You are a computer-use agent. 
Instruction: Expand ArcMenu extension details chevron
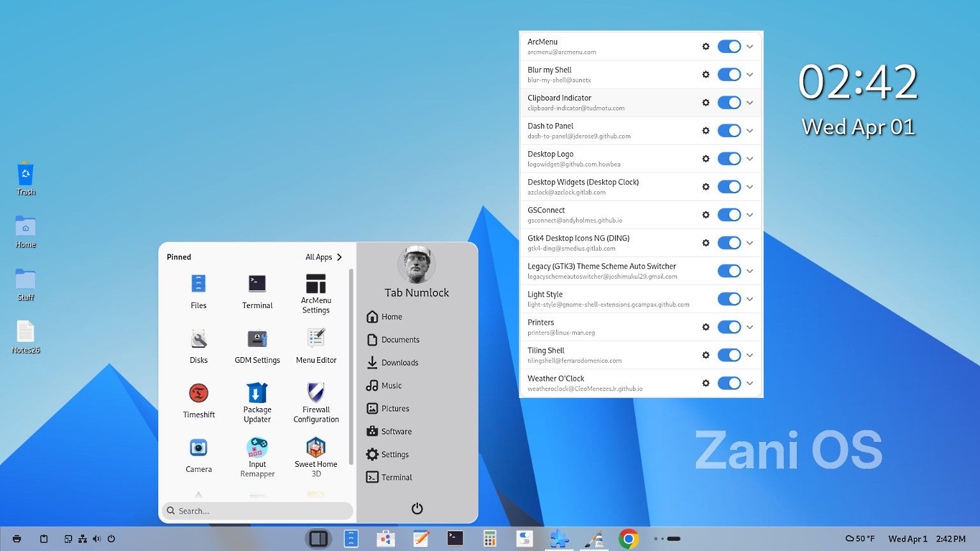tap(750, 47)
